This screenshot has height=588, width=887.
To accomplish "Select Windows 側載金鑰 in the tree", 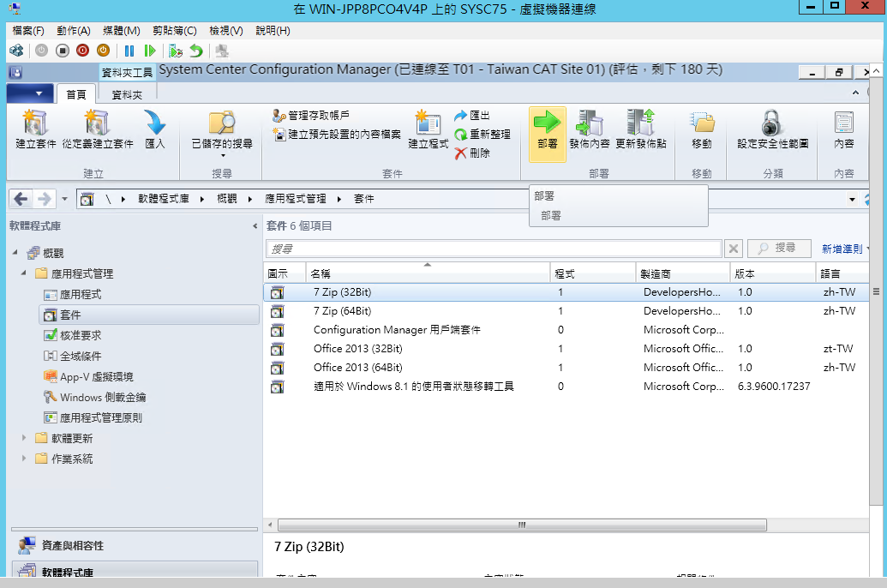I will 94,397.
